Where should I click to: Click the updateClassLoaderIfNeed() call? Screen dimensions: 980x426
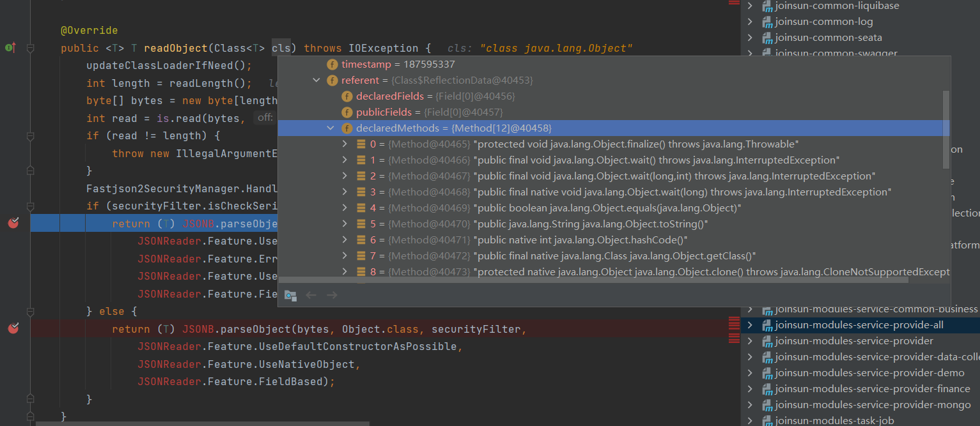coord(169,66)
